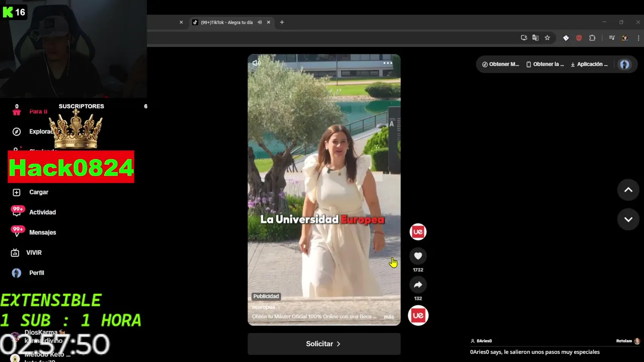Click the Hack0824 banner
644x362 pixels.
[71, 167]
